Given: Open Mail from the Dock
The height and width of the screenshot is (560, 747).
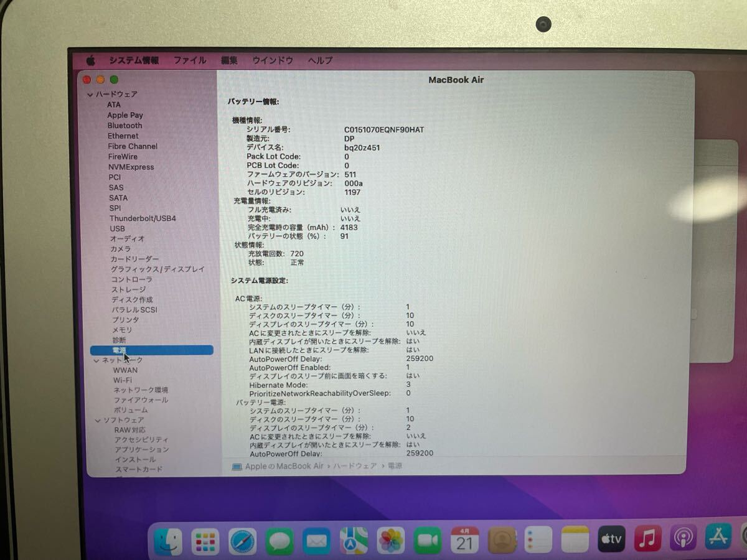Looking at the screenshot, I should (316, 541).
